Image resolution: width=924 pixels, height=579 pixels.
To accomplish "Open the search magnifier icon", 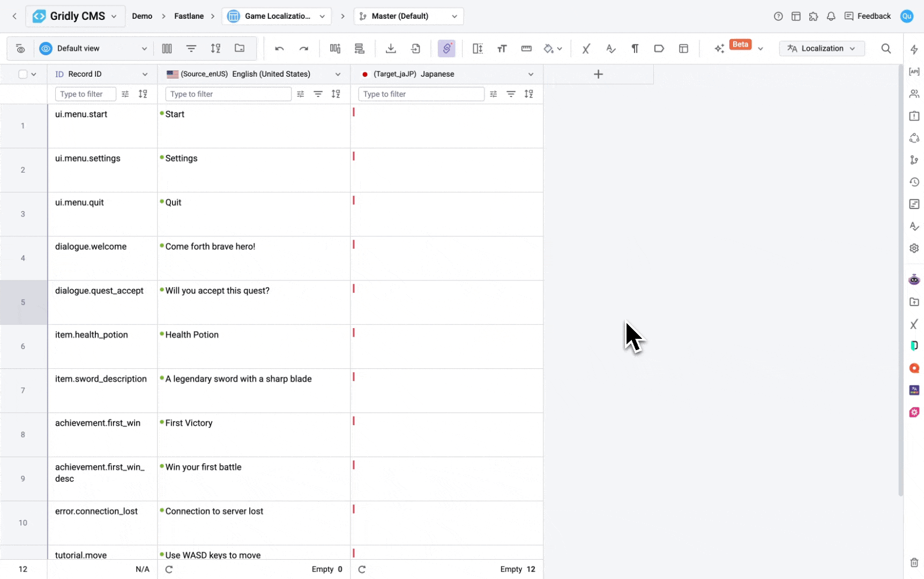I will [x=886, y=49].
